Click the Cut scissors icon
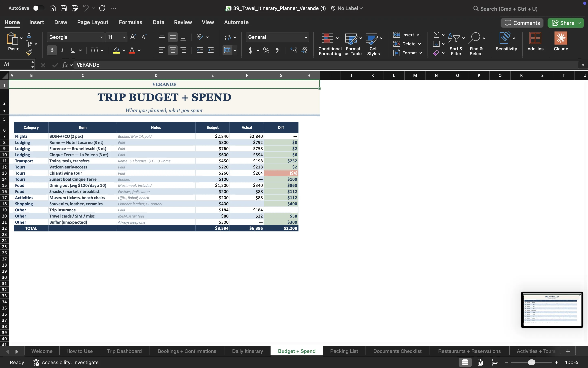This screenshot has height=368, width=588. (29, 35)
